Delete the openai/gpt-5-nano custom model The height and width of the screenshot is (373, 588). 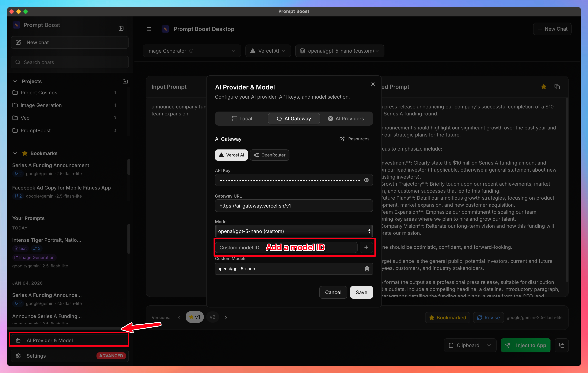point(367,269)
